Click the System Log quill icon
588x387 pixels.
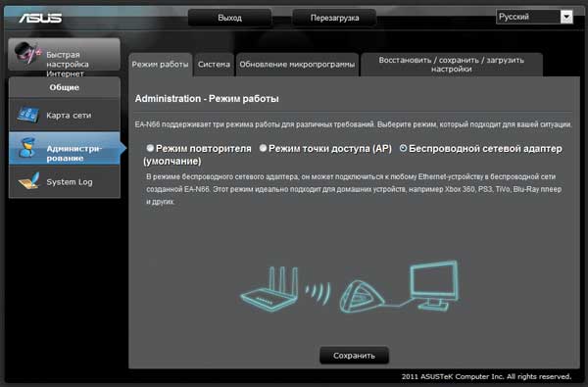pyautogui.click(x=29, y=180)
